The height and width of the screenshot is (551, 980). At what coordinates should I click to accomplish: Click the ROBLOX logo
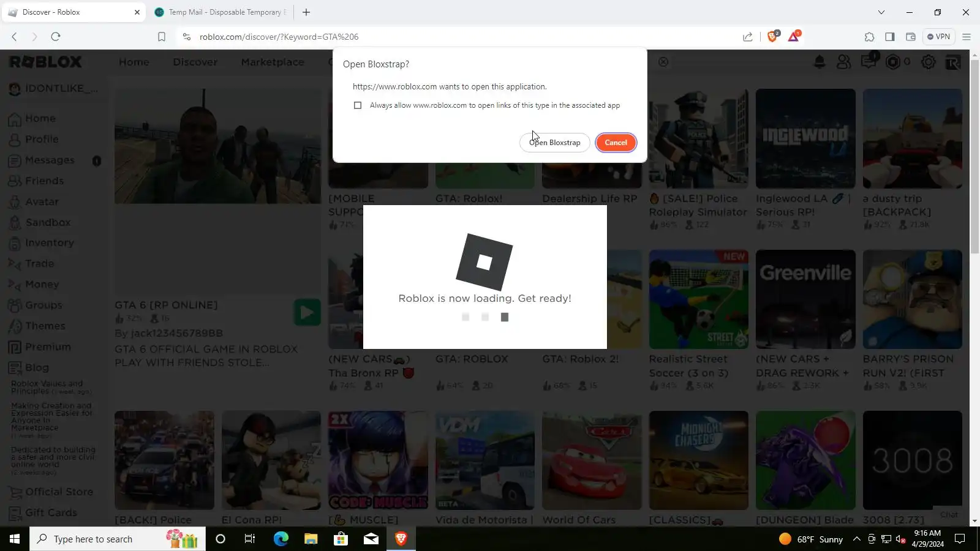[45, 62]
